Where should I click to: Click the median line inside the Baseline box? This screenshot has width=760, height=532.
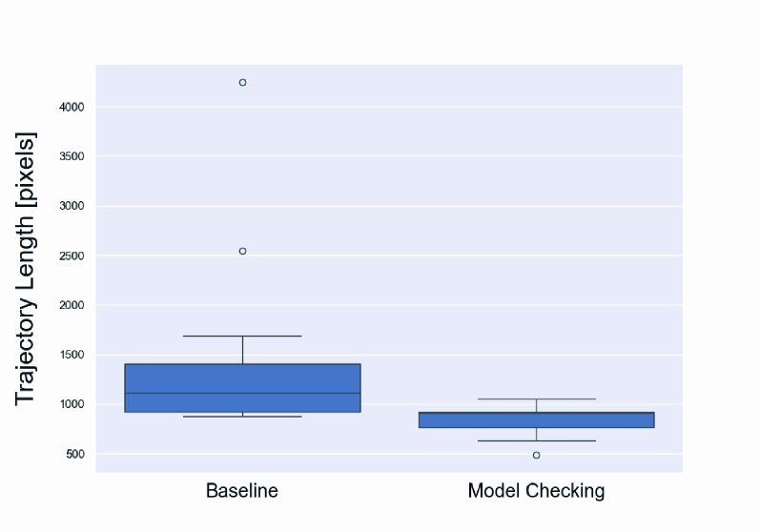click(x=242, y=393)
